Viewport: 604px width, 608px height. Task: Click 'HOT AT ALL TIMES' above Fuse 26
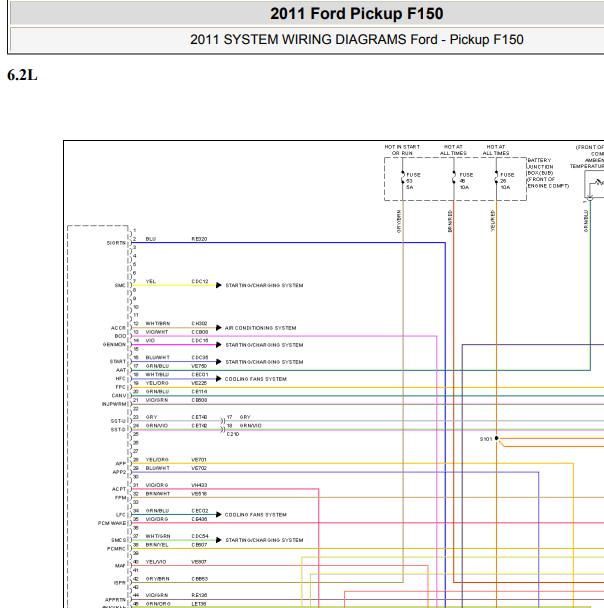pyautogui.click(x=495, y=150)
